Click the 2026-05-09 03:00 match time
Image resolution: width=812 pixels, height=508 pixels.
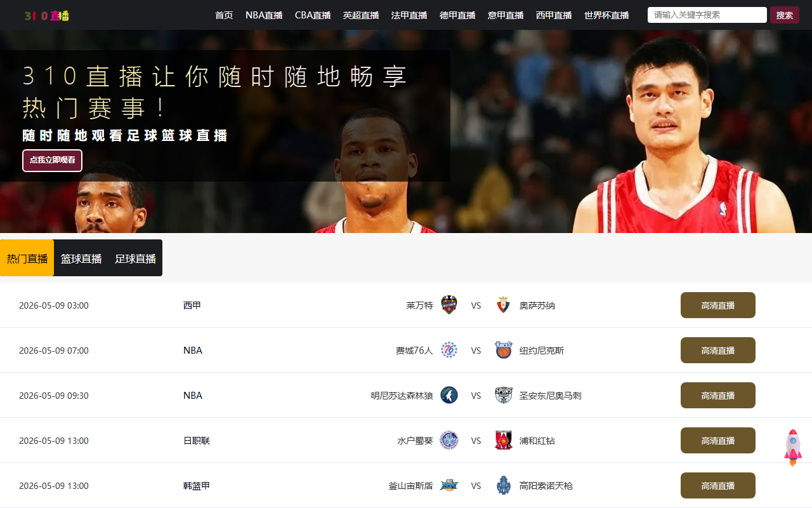[54, 305]
